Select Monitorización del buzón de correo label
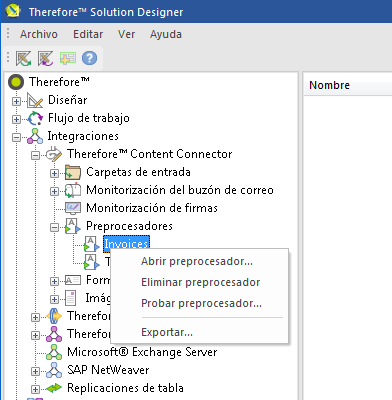The height and width of the screenshot is (400, 392). click(180, 190)
